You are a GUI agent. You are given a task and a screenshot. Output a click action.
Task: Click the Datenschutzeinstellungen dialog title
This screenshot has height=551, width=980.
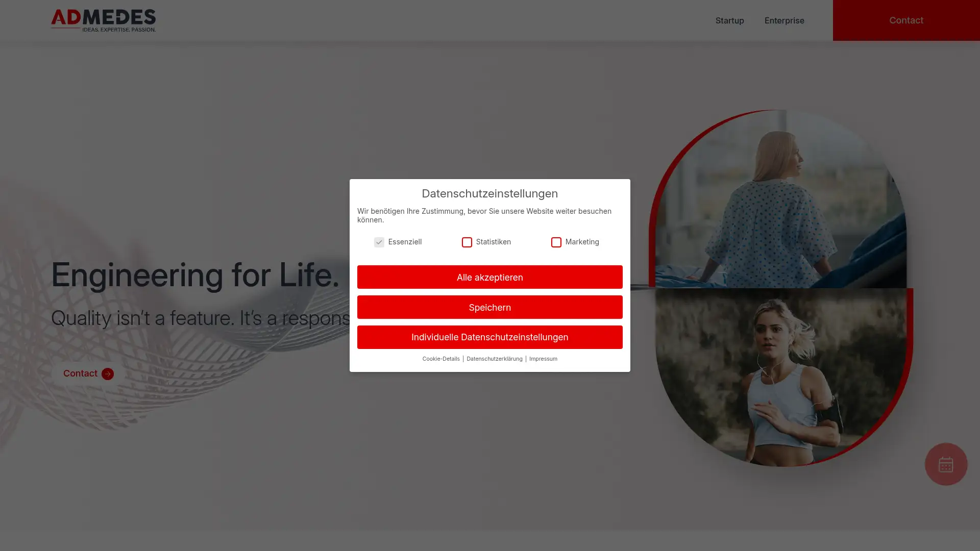489,193
